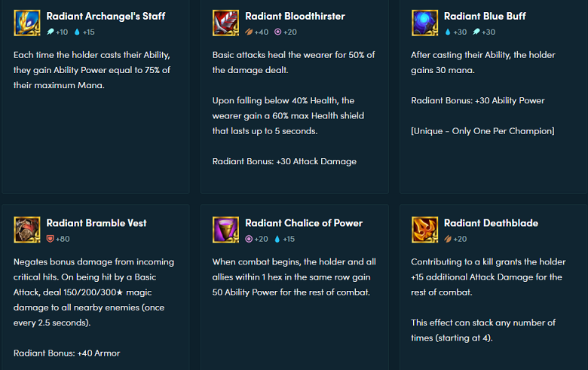Screen dimensions: 588x370
Task: Select the Radiant Deathblade heading
Action: point(491,223)
